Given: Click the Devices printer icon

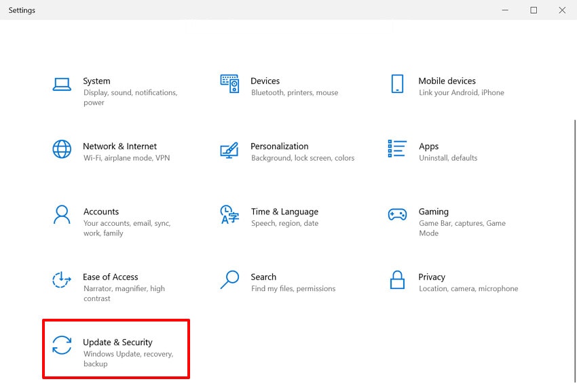Looking at the screenshot, I should click(229, 83).
